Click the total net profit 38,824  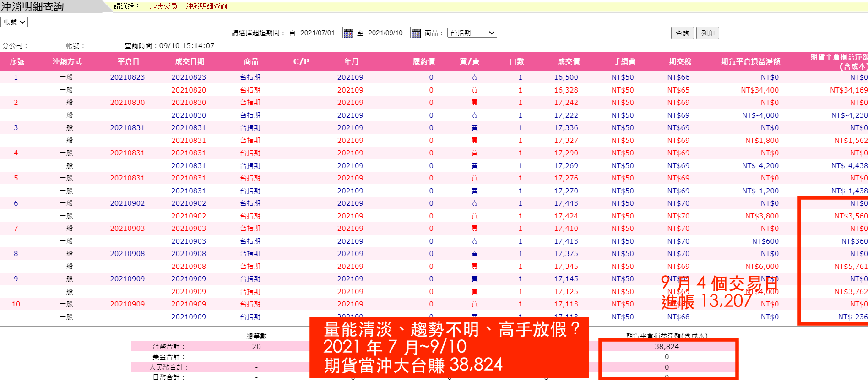tap(667, 347)
